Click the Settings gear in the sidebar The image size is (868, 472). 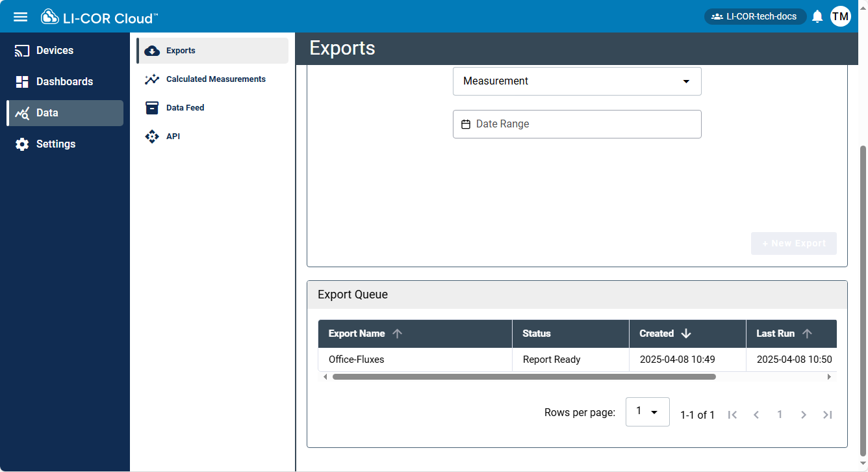21,144
